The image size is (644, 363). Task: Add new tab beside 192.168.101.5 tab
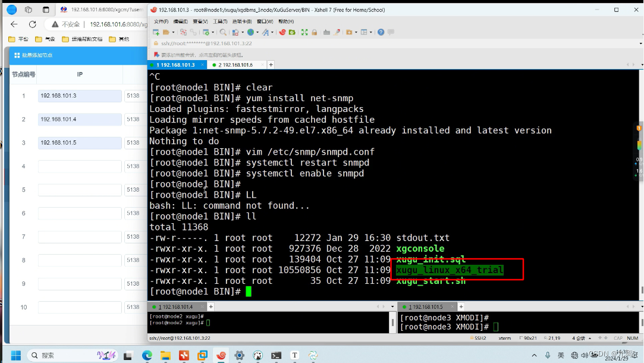[x=461, y=306]
